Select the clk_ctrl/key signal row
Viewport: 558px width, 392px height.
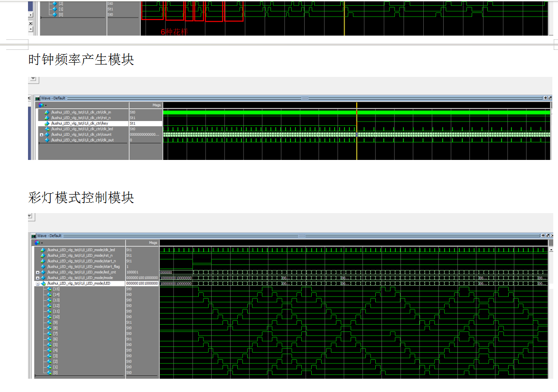coord(80,123)
